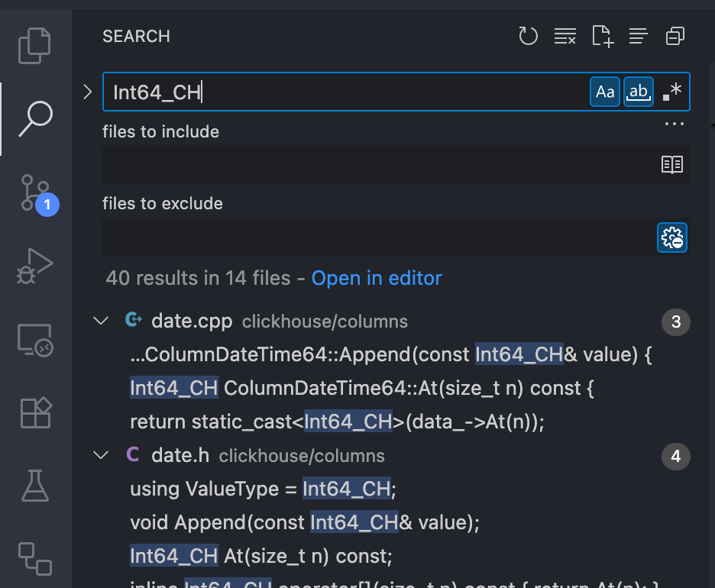
Task: Collapse the date.cpp results group
Action: 101,321
